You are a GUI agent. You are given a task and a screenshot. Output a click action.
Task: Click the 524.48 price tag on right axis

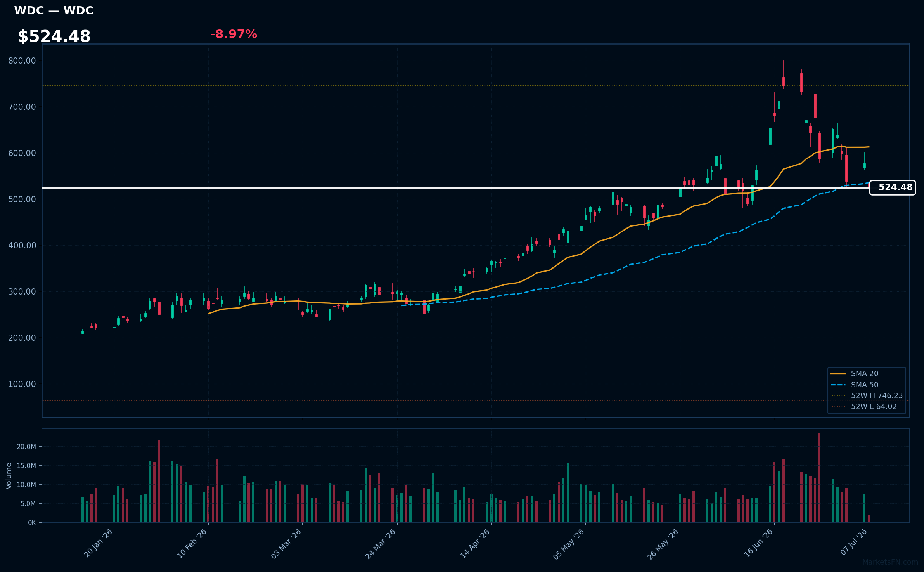(893, 187)
